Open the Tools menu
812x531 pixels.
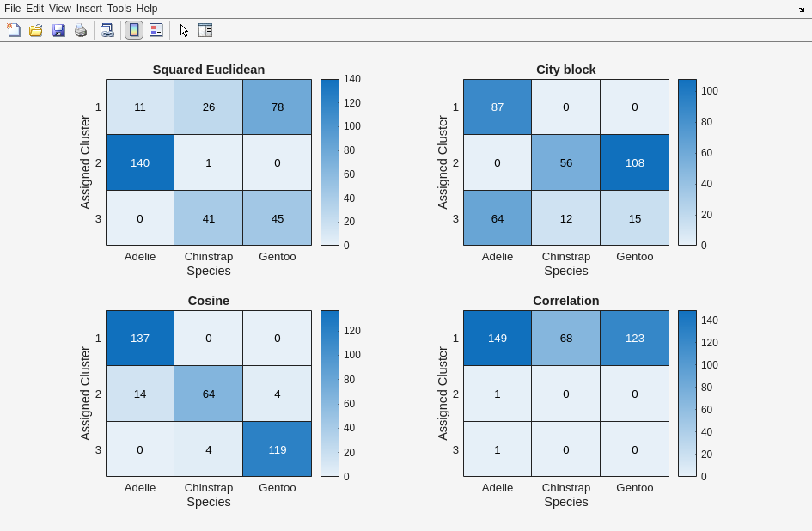point(119,9)
